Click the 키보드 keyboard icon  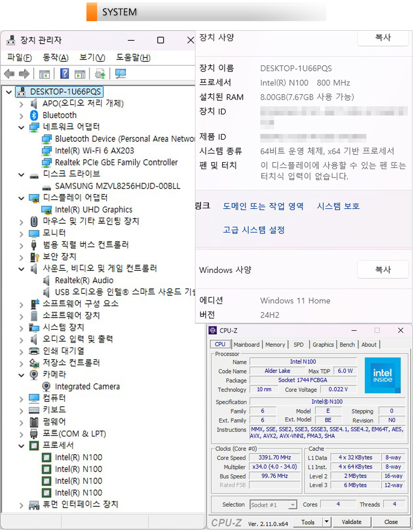(34, 410)
